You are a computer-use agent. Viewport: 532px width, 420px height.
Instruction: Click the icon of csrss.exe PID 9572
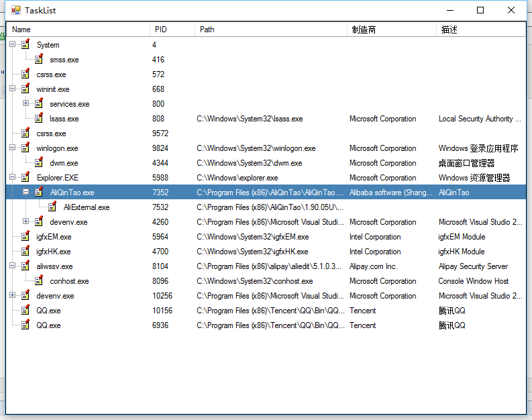pyautogui.click(x=25, y=133)
